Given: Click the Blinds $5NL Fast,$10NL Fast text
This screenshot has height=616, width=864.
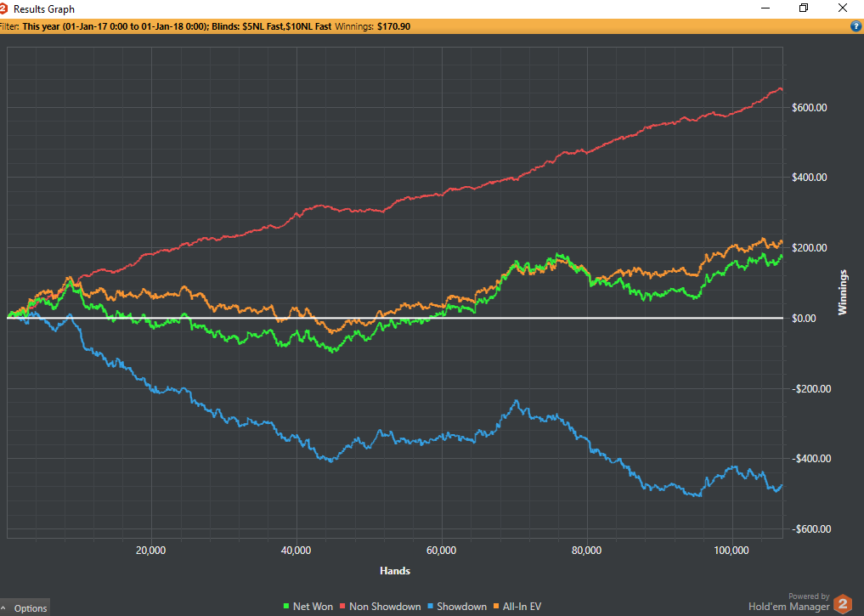Looking at the screenshot, I should tap(272, 26).
